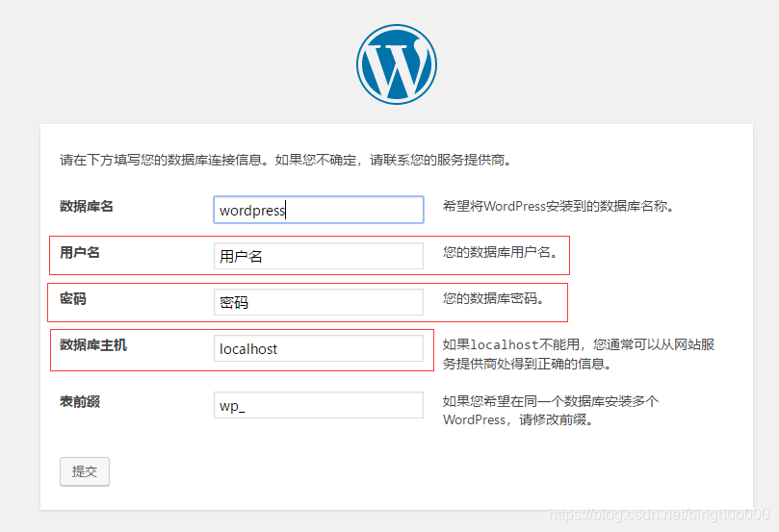
Task: Click the 请修改前缀 help text
Action: (551, 411)
